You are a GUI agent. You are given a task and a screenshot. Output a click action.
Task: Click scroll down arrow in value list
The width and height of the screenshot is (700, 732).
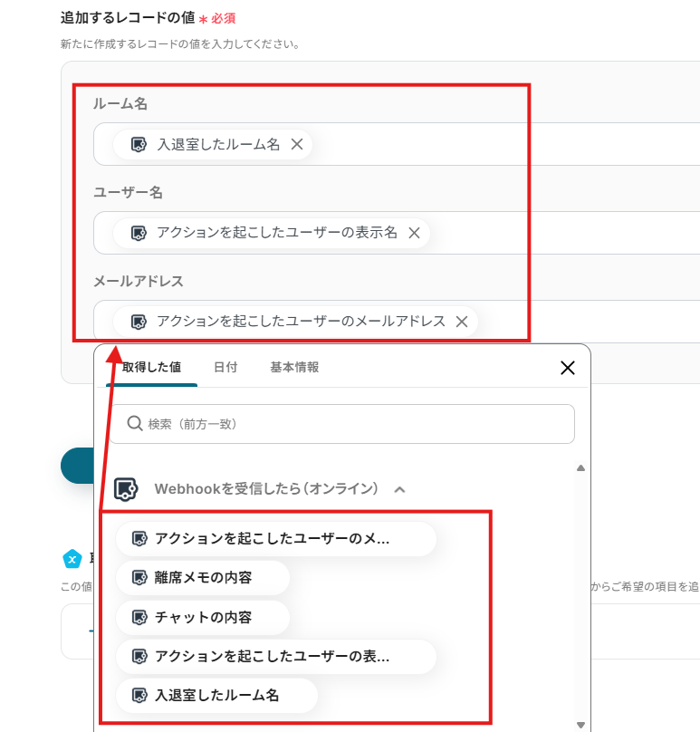point(580,725)
